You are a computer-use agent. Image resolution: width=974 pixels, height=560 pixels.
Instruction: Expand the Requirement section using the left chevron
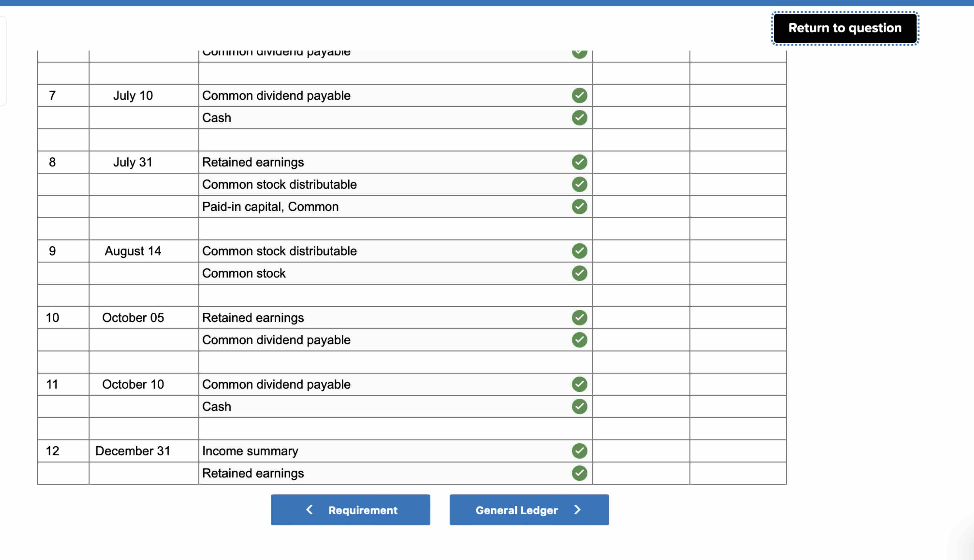(310, 510)
